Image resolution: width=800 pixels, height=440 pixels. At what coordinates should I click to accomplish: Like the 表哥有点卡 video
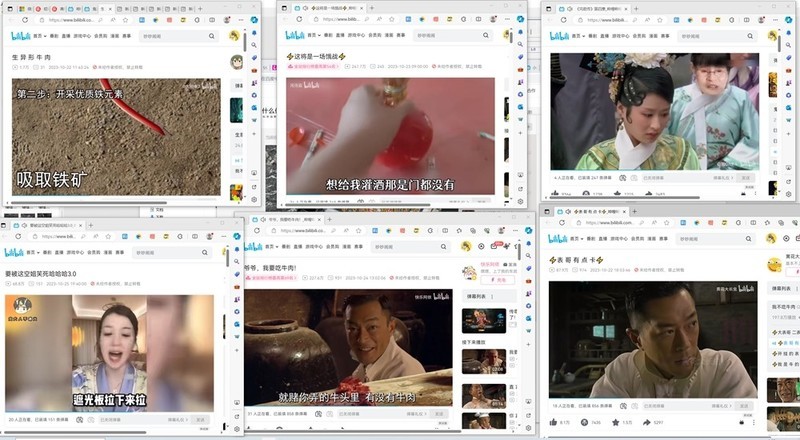[x=554, y=422]
